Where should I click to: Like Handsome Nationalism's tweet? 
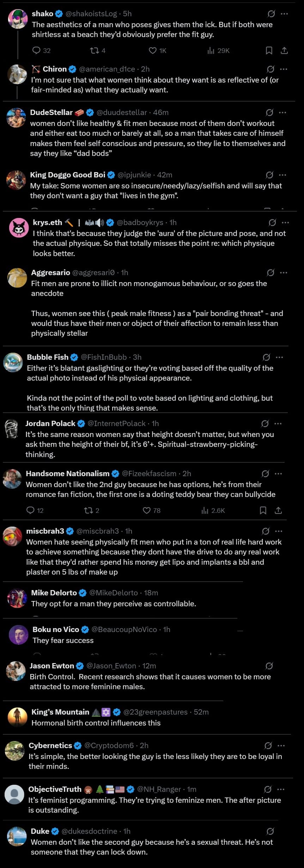tap(146, 510)
